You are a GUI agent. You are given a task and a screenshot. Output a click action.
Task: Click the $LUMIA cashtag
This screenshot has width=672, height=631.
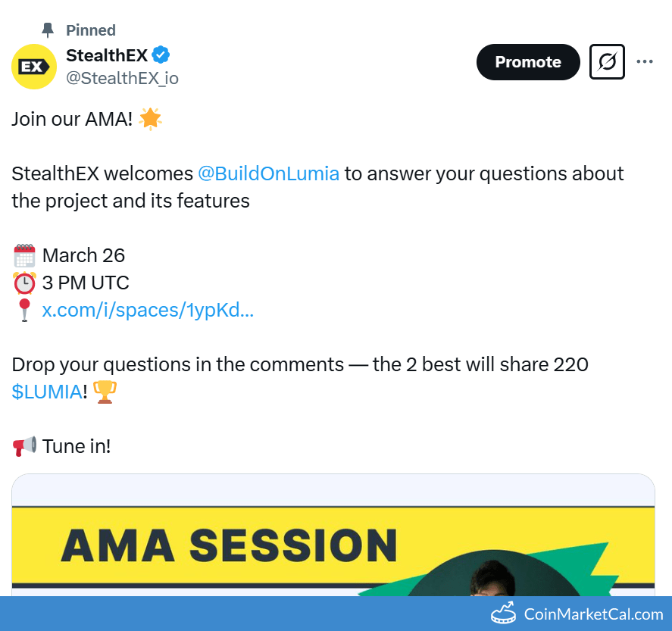pos(46,392)
